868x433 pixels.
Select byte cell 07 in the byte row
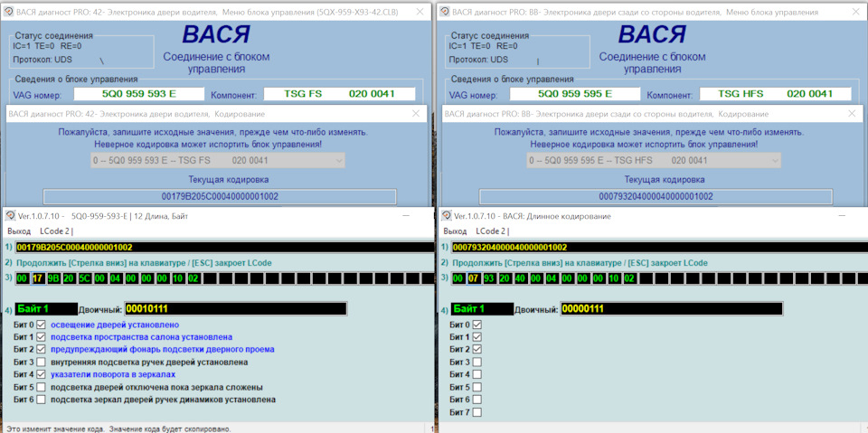pyautogui.click(x=474, y=278)
